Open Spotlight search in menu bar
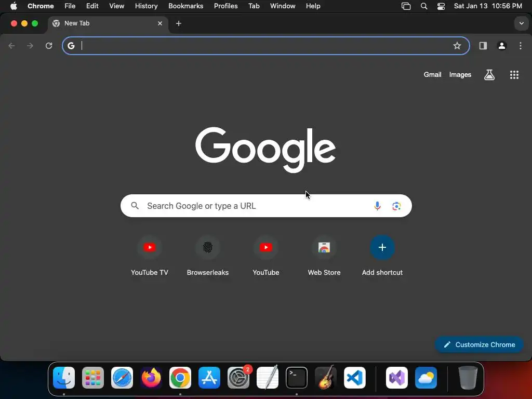The height and width of the screenshot is (399, 532). click(424, 6)
